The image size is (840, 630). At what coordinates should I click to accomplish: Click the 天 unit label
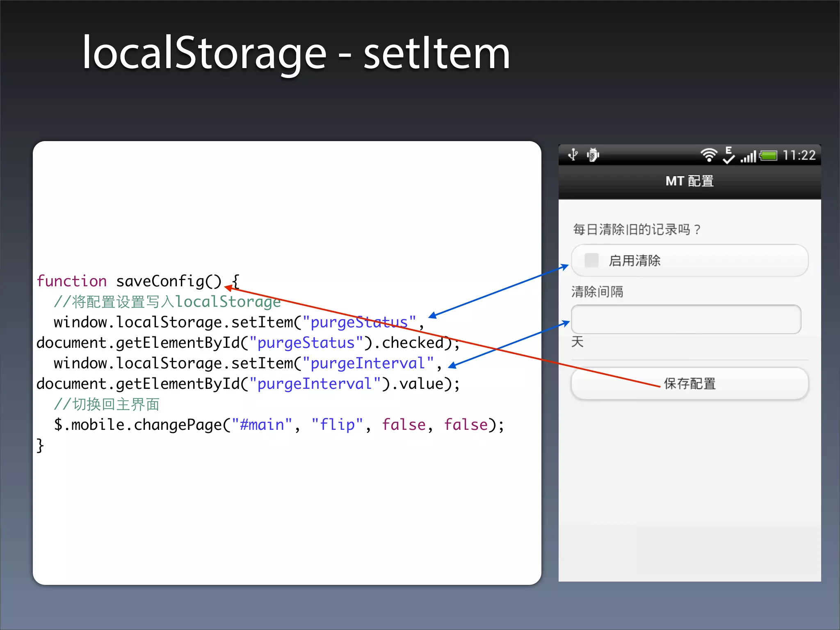[x=577, y=341]
